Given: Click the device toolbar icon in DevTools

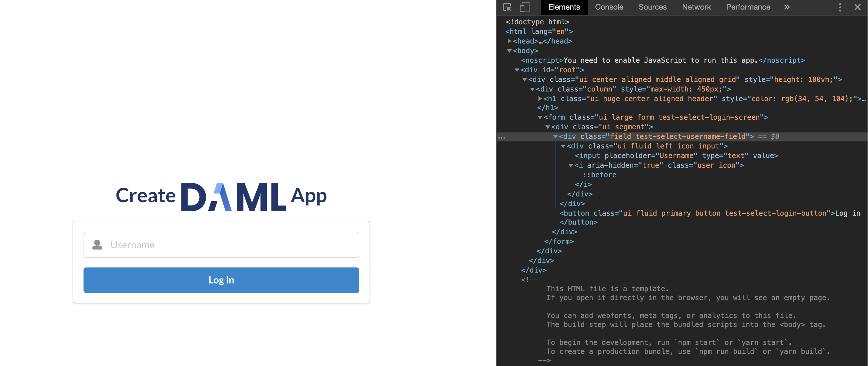Looking at the screenshot, I should 522,7.
